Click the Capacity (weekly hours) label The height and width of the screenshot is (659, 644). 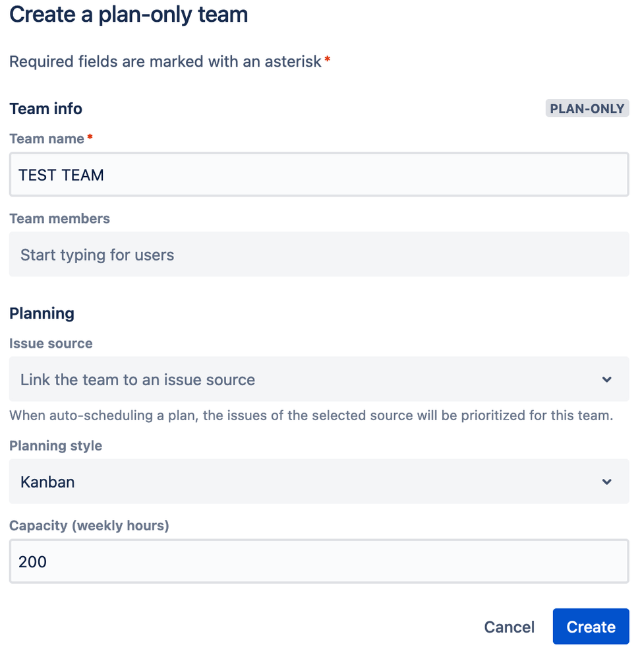pos(89,525)
